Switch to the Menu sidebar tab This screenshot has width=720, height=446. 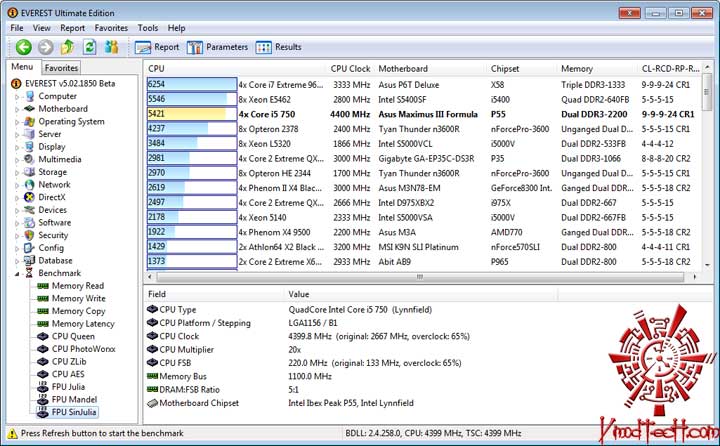tap(22, 67)
